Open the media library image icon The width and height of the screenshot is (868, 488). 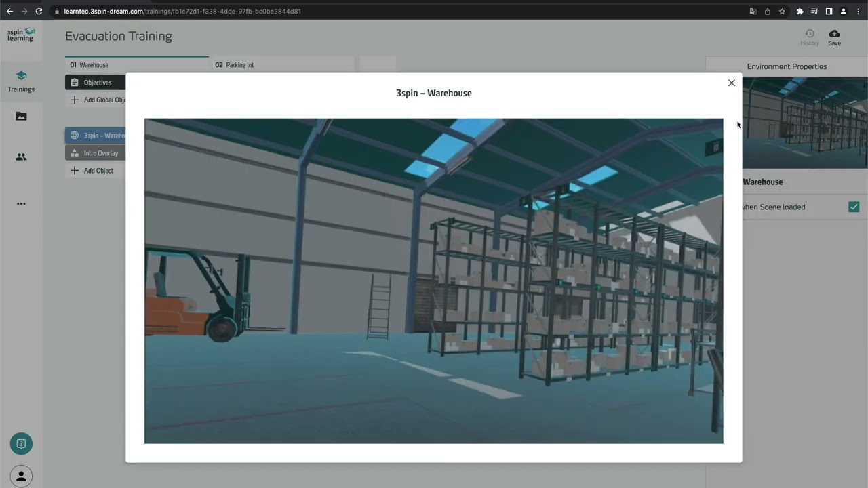click(21, 117)
